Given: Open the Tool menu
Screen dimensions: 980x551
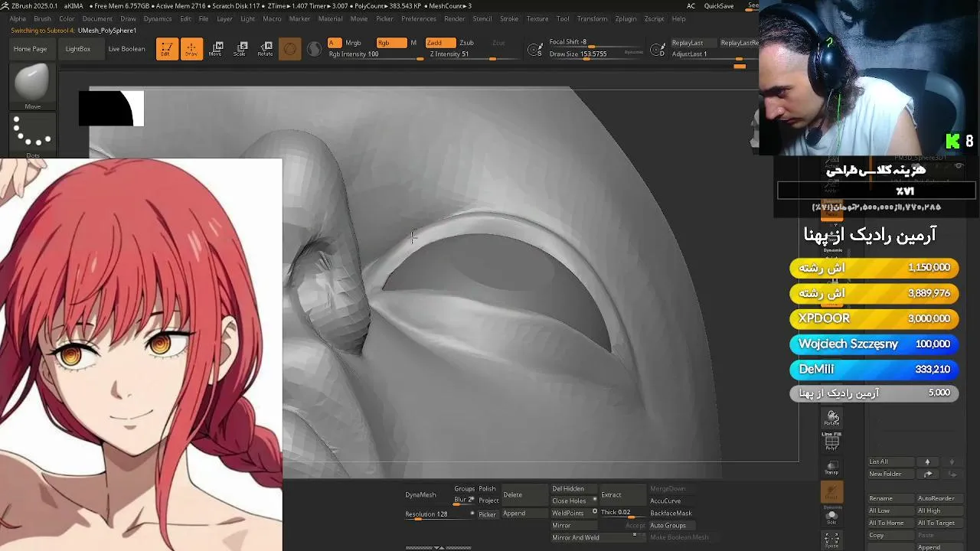Looking at the screenshot, I should [x=563, y=18].
